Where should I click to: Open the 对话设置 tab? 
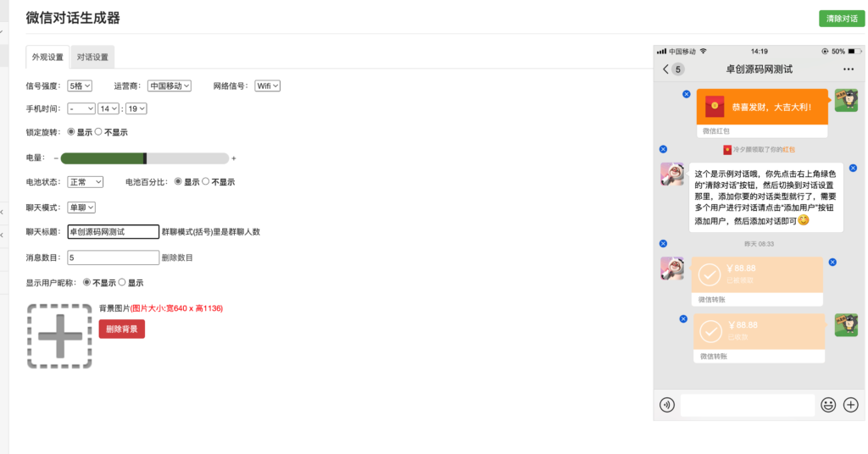click(92, 57)
